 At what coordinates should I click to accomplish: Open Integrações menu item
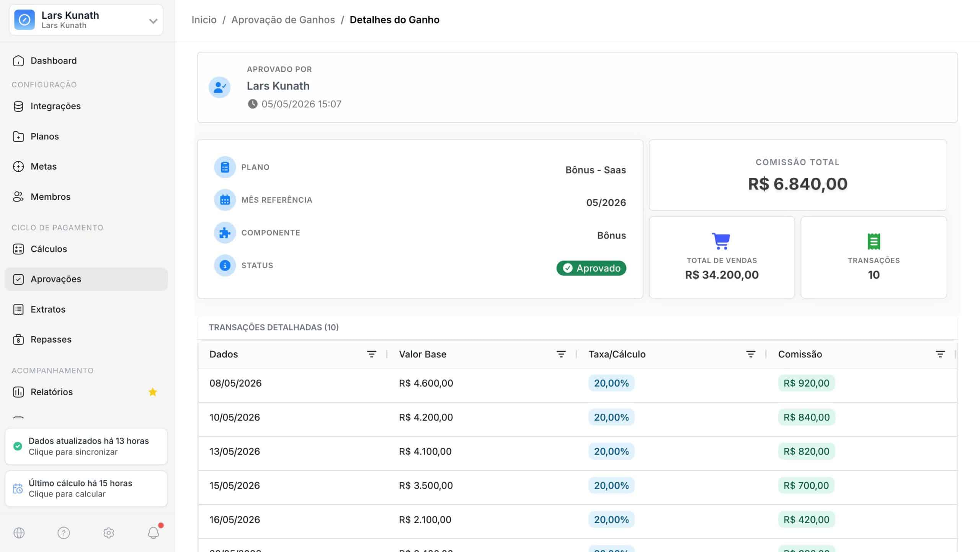(x=86, y=106)
